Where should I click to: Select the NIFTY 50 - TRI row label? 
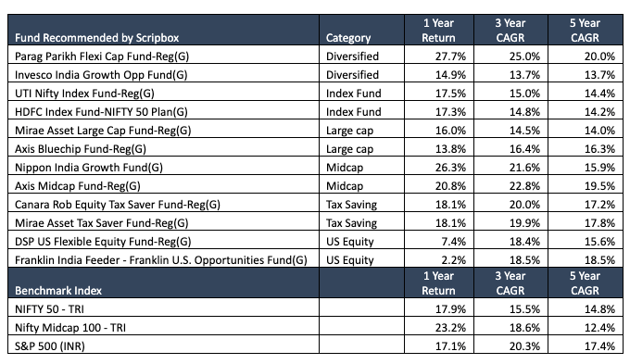click(49, 309)
